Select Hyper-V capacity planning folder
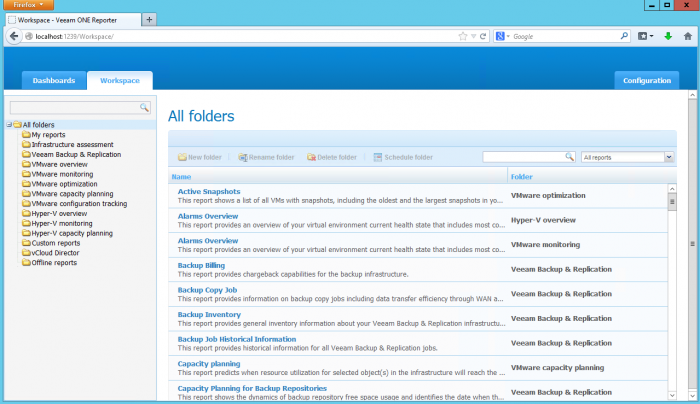 72,233
